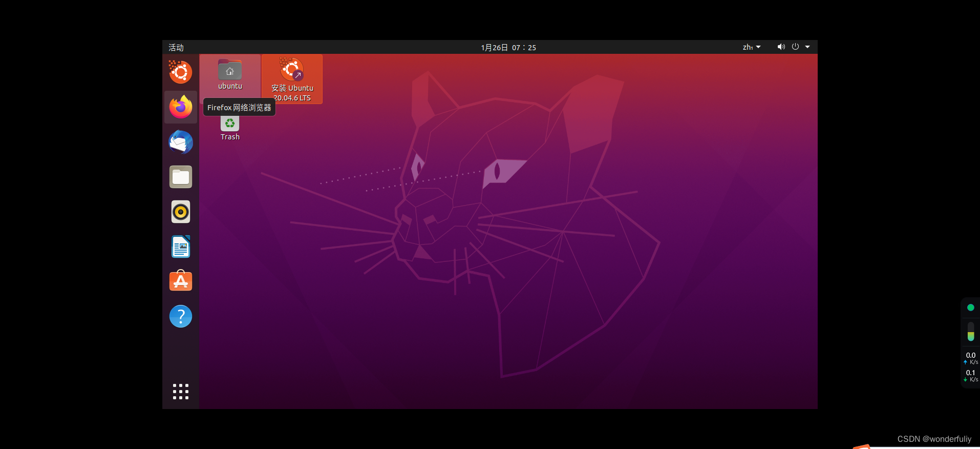Viewport: 980px width, 449px height.
Task: Click the download speed 0.1 K/s reading
Action: pyautogui.click(x=971, y=376)
